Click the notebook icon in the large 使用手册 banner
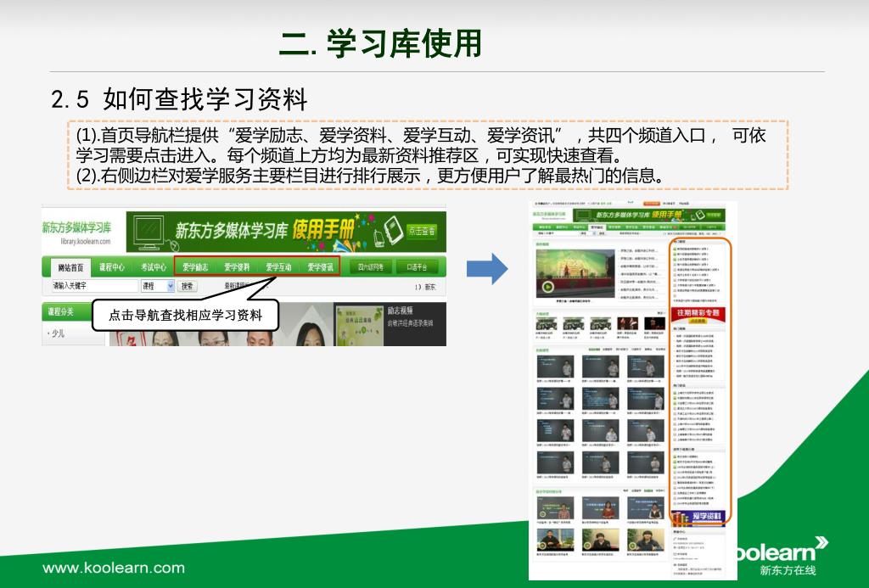This screenshot has width=869, height=588. click(392, 229)
